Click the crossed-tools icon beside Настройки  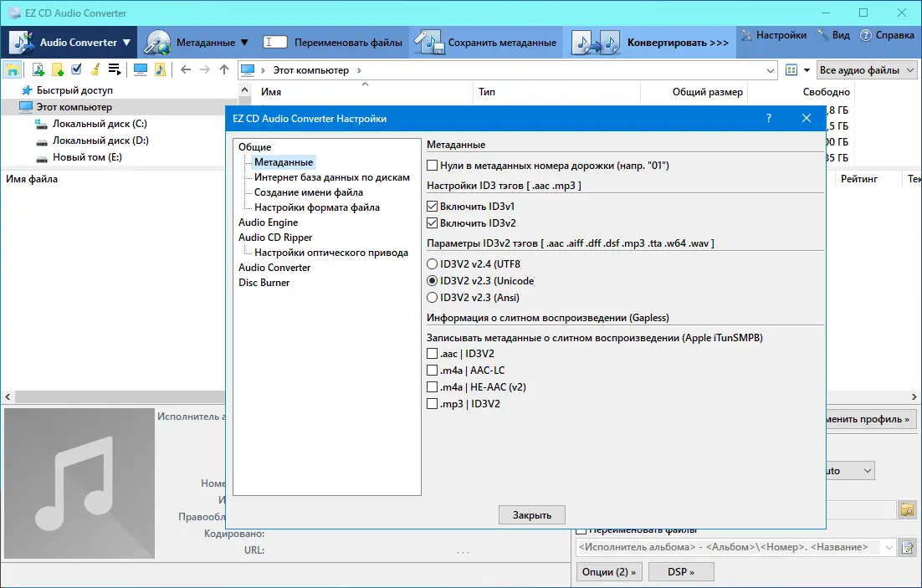[746, 35]
